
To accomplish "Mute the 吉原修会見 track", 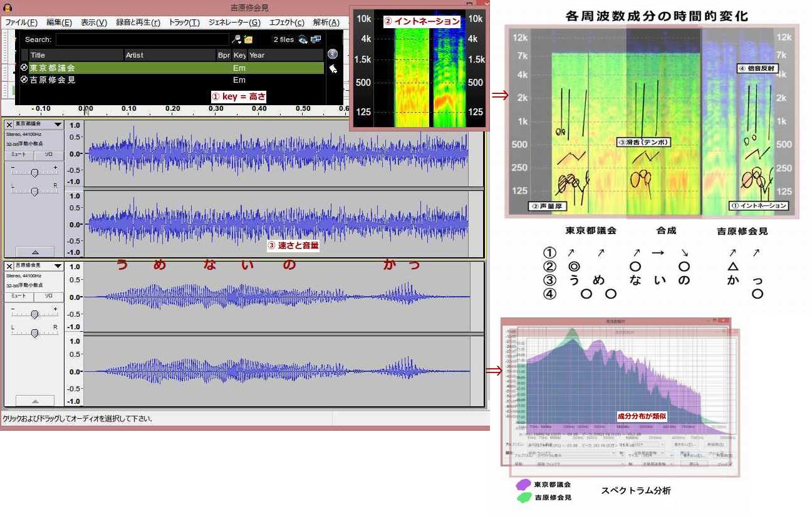I will (19, 296).
